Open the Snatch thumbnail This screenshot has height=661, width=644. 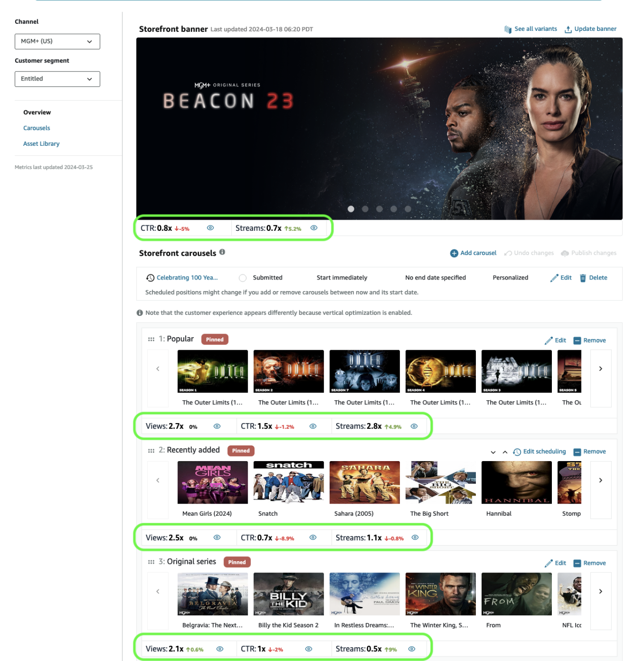click(288, 483)
